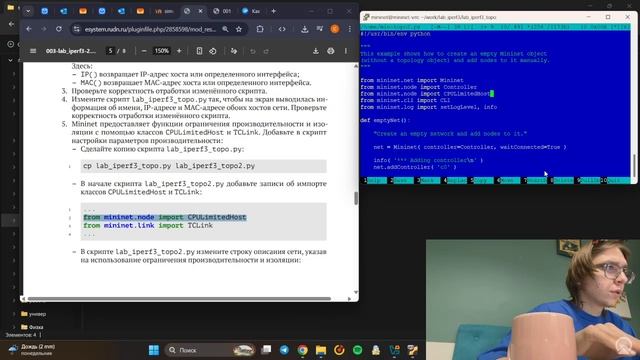Switch to the 'Как' browser tab
Image resolution: width=640 pixels, height=360 pixels.
click(x=251, y=11)
